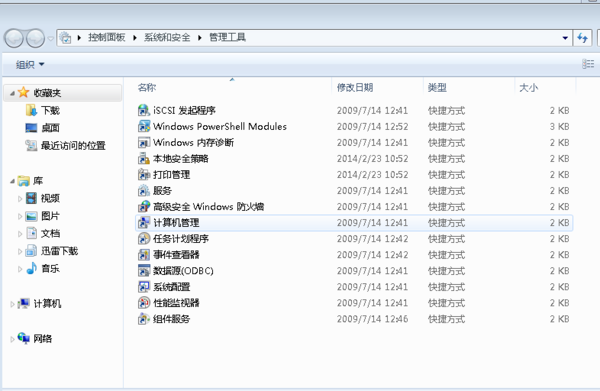Screen dimensions: 600x391
Task: Click 管理工具 in the address breadcrumb
Action: click(227, 37)
